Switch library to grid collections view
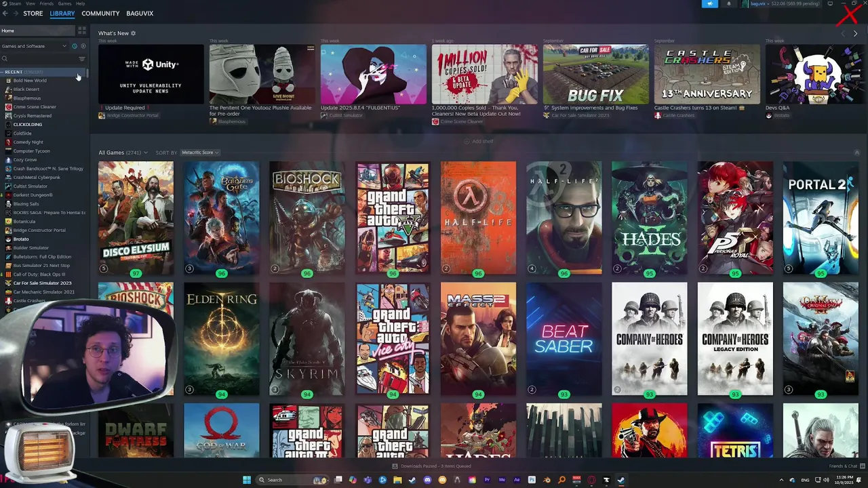Viewport: 868px width, 488px height. (82, 30)
